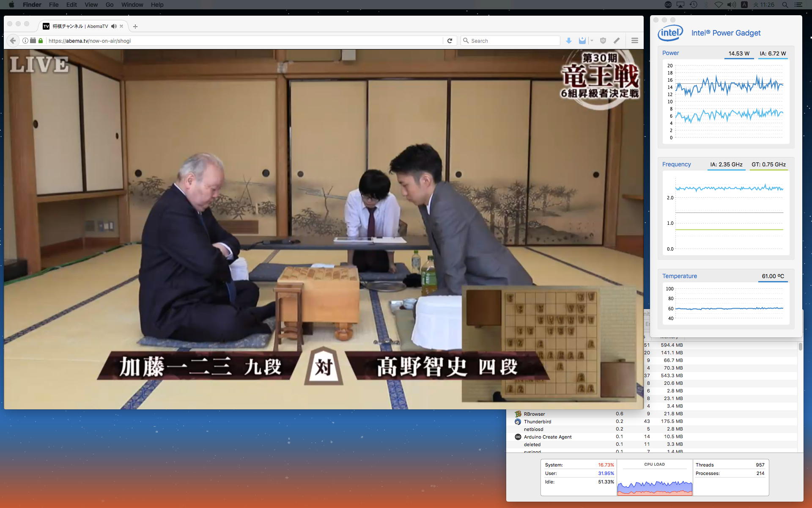Click the secure padlock icon
812x508 pixels.
pyautogui.click(x=41, y=41)
